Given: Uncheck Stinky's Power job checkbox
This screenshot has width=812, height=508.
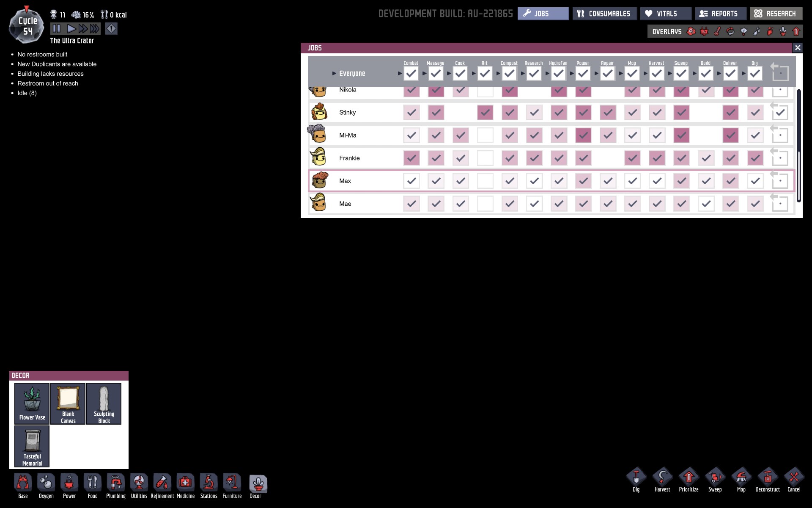Looking at the screenshot, I should tap(583, 113).
